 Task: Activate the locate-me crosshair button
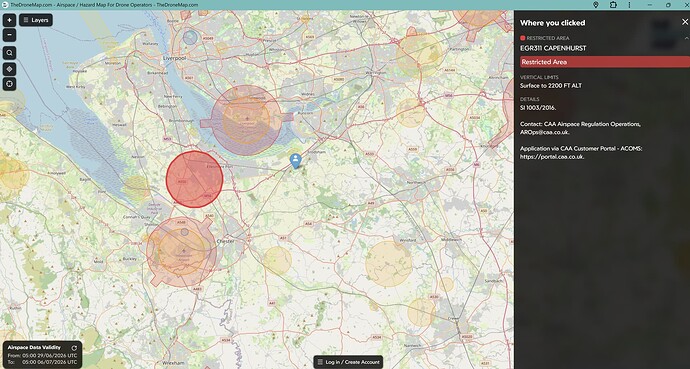coord(9,69)
